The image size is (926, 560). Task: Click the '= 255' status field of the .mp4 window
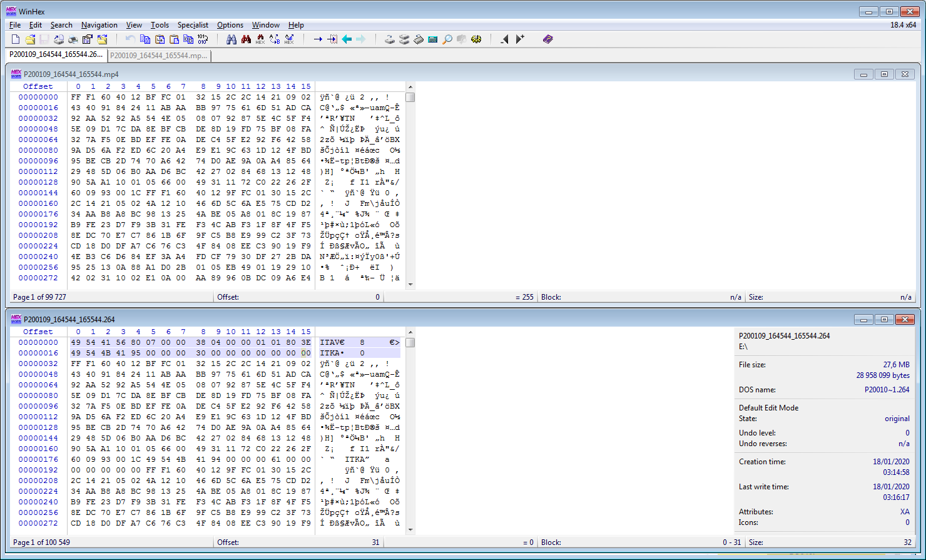point(524,297)
